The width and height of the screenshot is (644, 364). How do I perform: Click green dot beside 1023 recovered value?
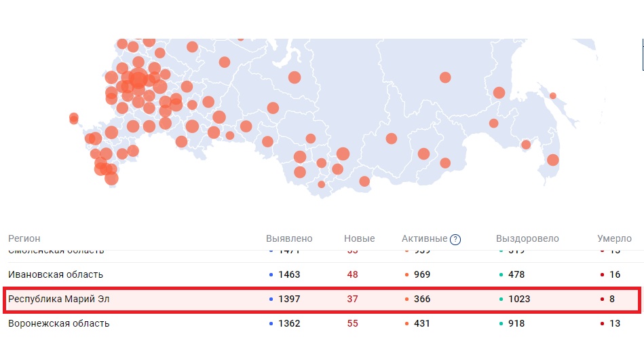coord(501,299)
